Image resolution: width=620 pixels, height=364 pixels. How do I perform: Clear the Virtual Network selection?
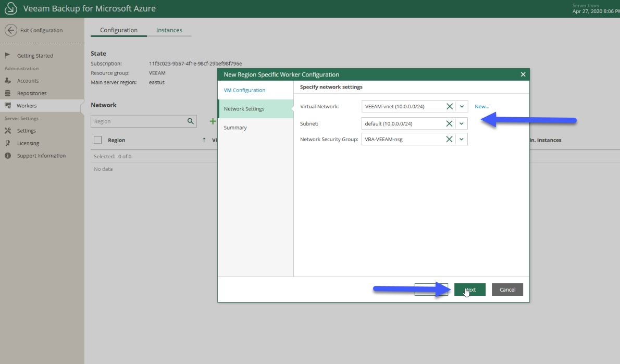pyautogui.click(x=450, y=106)
